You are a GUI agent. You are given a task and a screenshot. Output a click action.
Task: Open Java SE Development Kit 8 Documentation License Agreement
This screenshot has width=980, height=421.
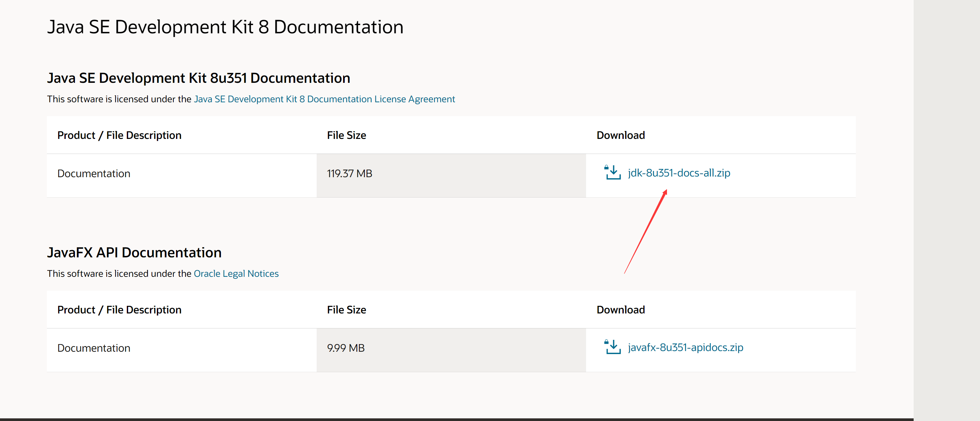(x=324, y=99)
